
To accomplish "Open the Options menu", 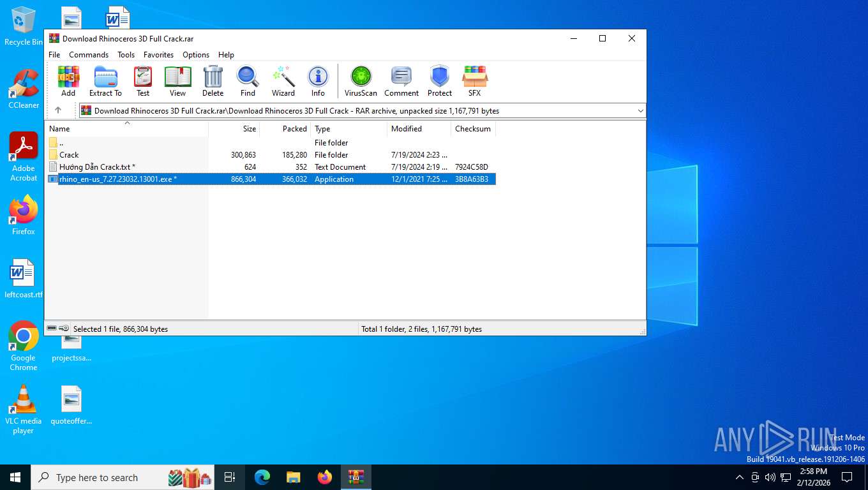I will click(x=196, y=55).
